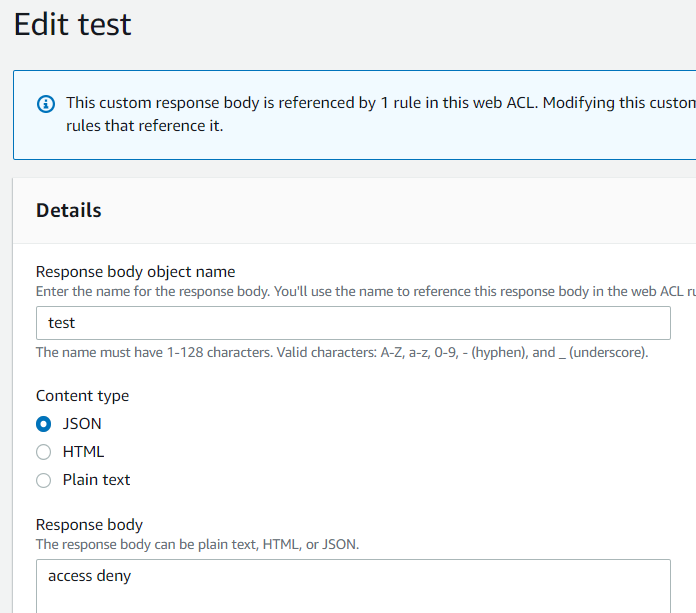Focus the Response body object name field
The image size is (696, 613).
click(353, 323)
